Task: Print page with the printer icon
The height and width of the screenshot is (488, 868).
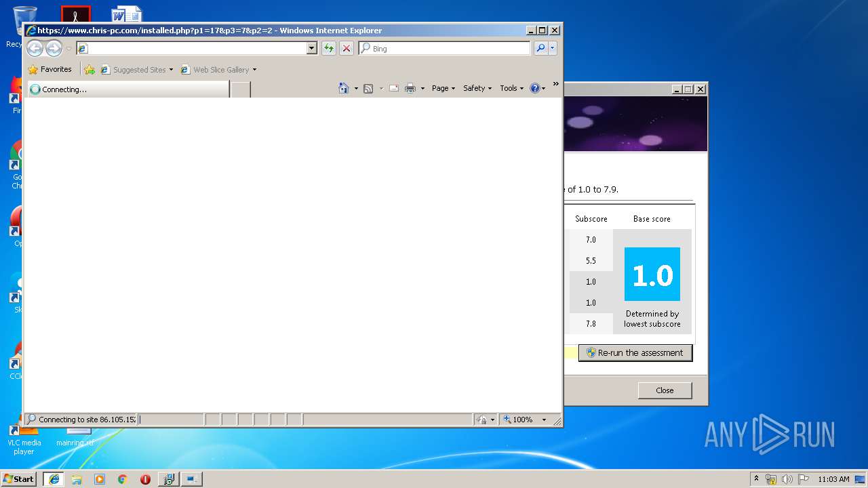Action: [410, 88]
